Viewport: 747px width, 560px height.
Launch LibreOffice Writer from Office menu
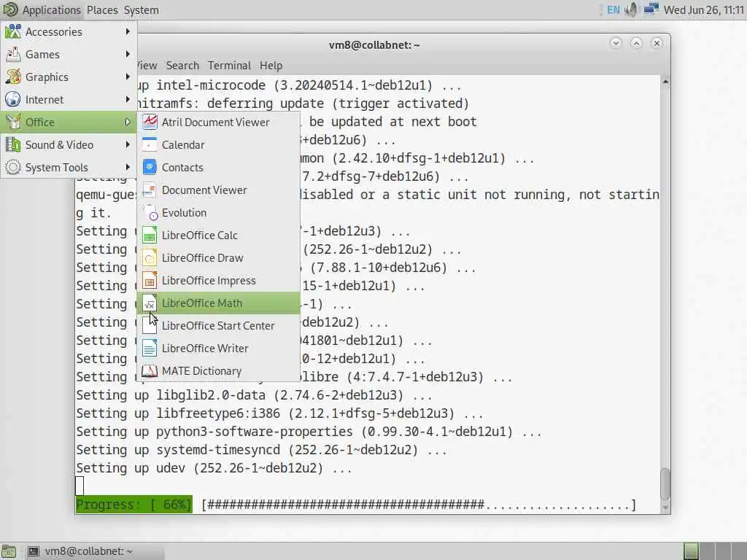(219, 348)
